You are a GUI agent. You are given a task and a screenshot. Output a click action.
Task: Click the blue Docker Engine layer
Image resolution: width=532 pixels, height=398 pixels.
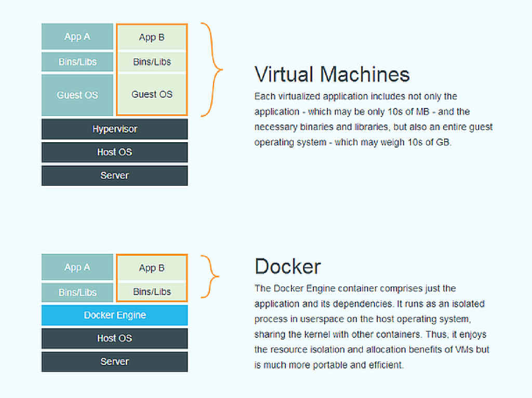coord(115,315)
